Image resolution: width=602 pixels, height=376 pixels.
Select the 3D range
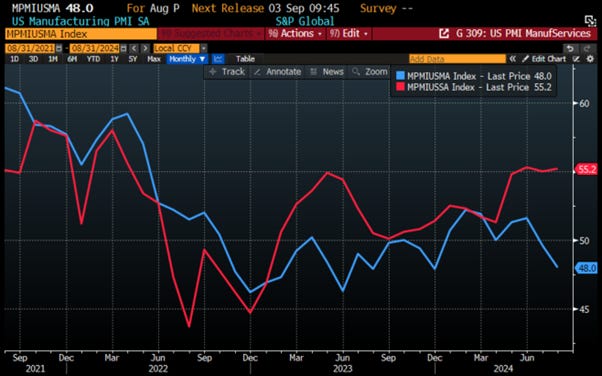pyautogui.click(x=33, y=59)
